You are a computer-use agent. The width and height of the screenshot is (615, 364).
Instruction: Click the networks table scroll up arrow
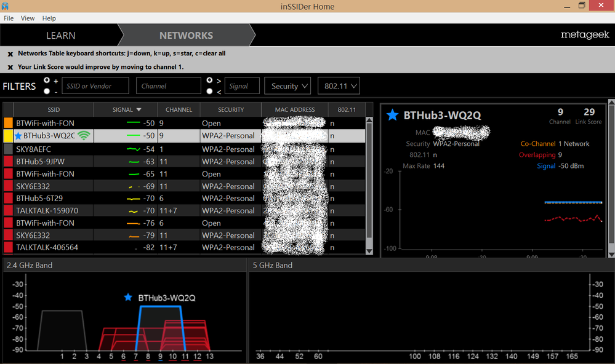click(x=369, y=120)
